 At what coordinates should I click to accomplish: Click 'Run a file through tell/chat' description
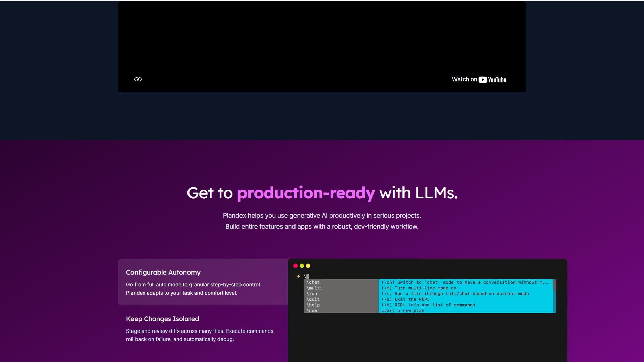tap(455, 294)
